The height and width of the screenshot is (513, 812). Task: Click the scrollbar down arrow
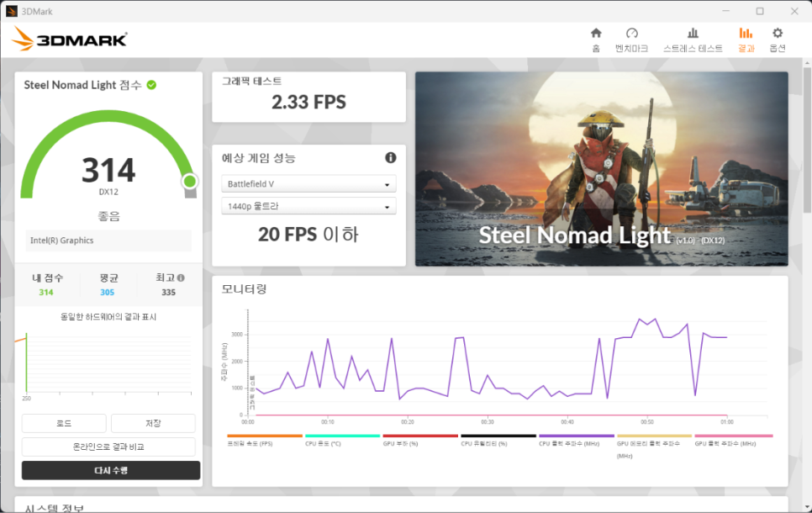(x=807, y=507)
